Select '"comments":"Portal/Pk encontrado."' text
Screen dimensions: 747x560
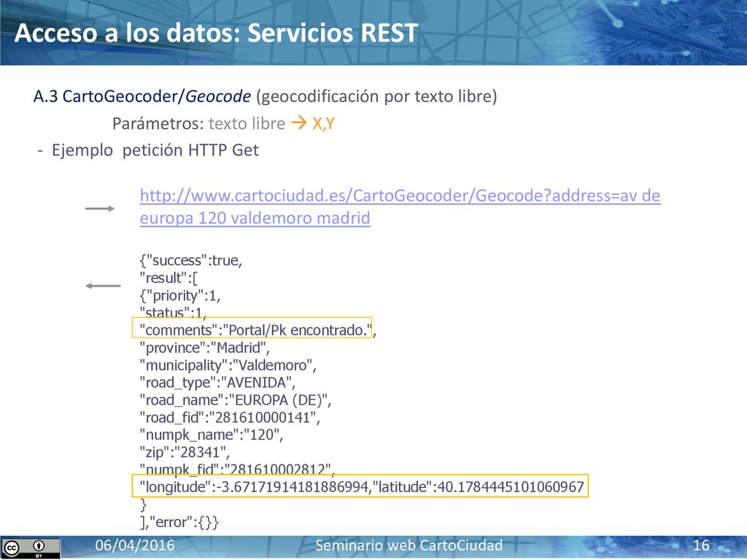[255, 330]
